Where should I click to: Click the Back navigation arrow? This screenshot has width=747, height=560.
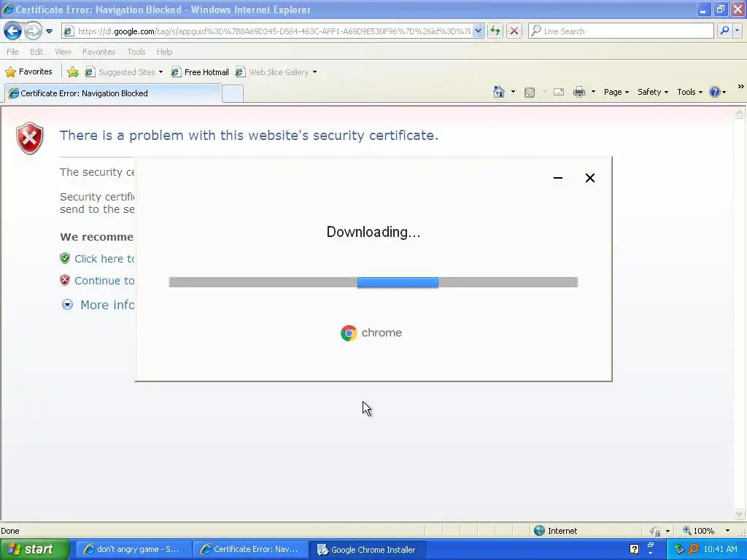pyautogui.click(x=13, y=31)
